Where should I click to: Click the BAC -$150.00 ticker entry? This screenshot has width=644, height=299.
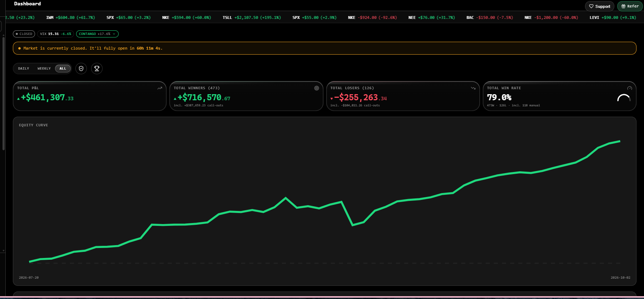(x=490, y=17)
